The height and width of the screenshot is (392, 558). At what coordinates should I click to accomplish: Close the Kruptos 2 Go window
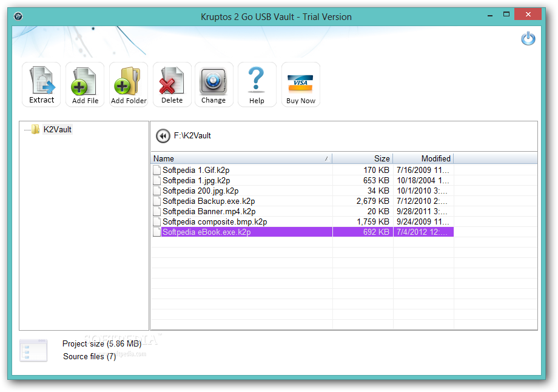(x=528, y=15)
